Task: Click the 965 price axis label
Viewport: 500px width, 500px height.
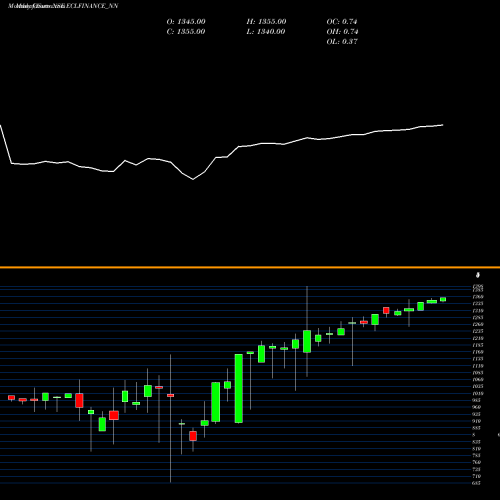Action: [476, 400]
